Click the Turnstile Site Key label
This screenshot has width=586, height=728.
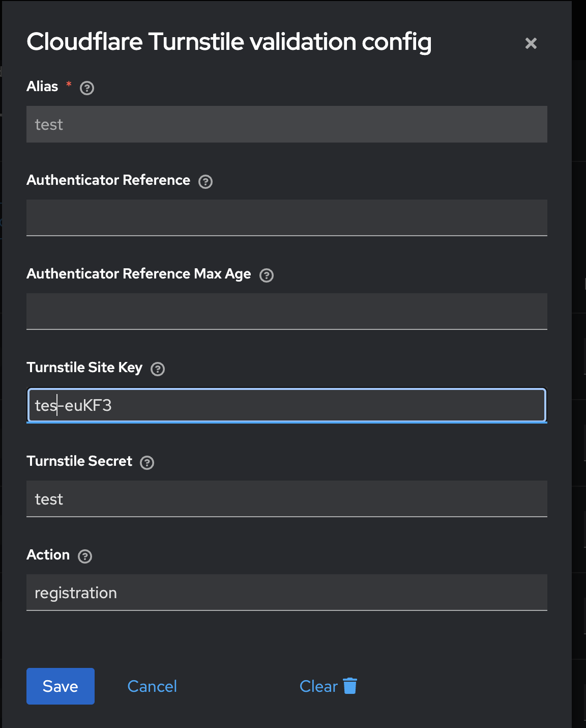(84, 368)
